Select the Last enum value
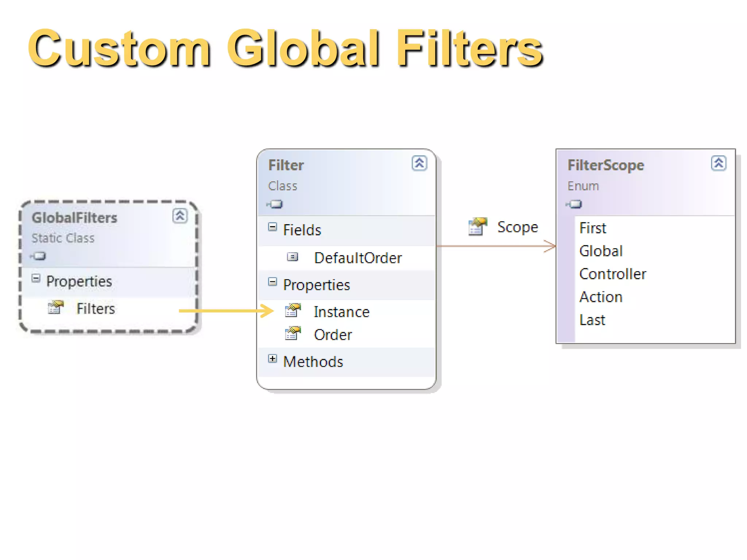The height and width of the screenshot is (560, 747). click(x=592, y=320)
